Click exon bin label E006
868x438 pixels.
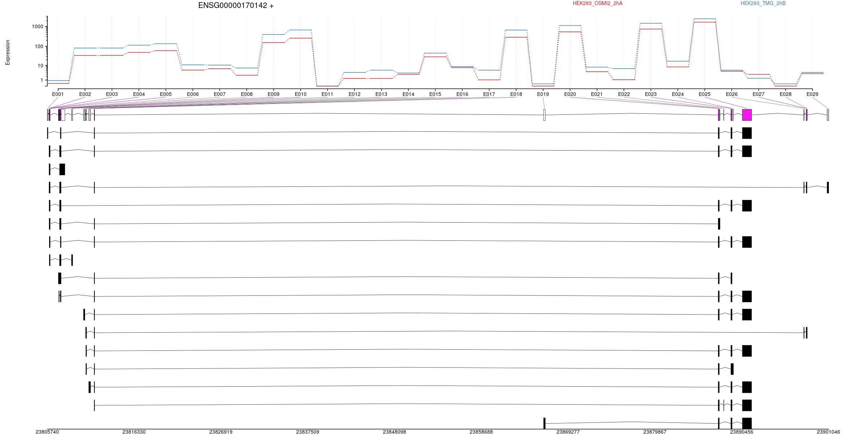point(193,94)
